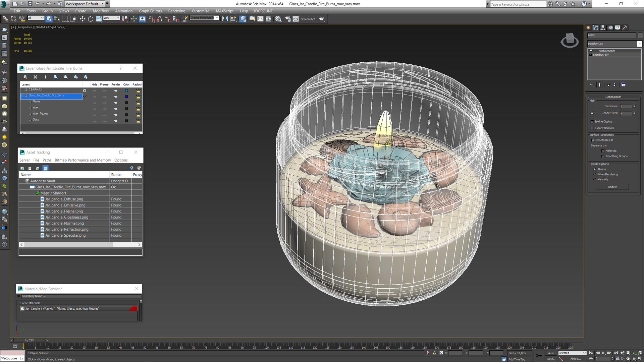The height and width of the screenshot is (362, 644).
Task: Activate the Select and Rotate tool
Action: pyautogui.click(x=91, y=19)
